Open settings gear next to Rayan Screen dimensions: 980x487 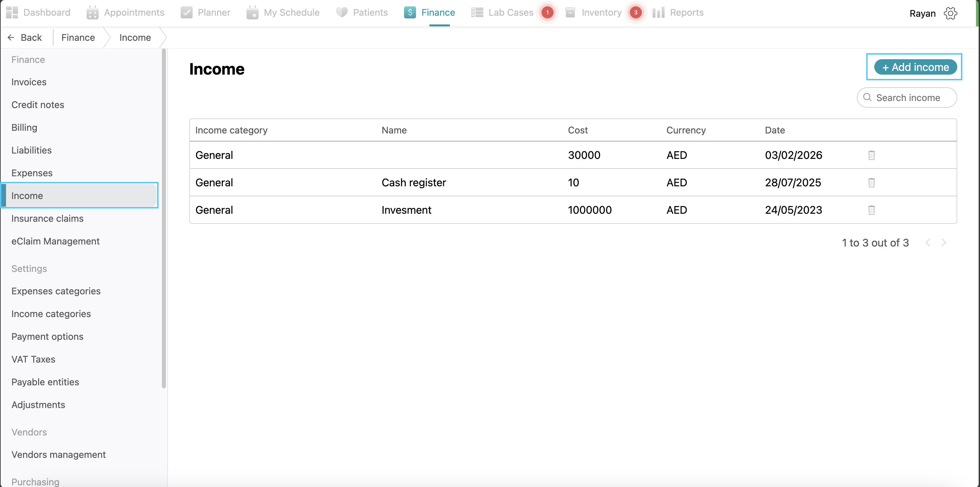click(950, 13)
